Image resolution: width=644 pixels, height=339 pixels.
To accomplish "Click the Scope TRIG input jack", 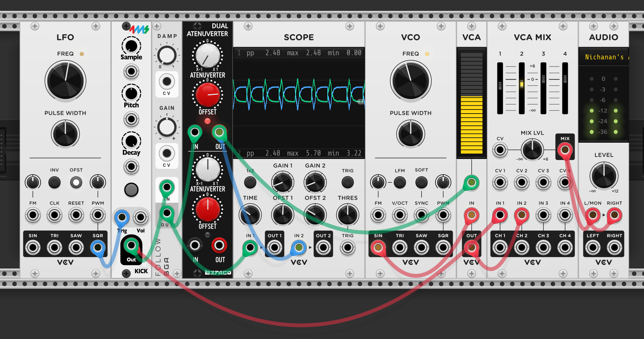I will (348, 248).
